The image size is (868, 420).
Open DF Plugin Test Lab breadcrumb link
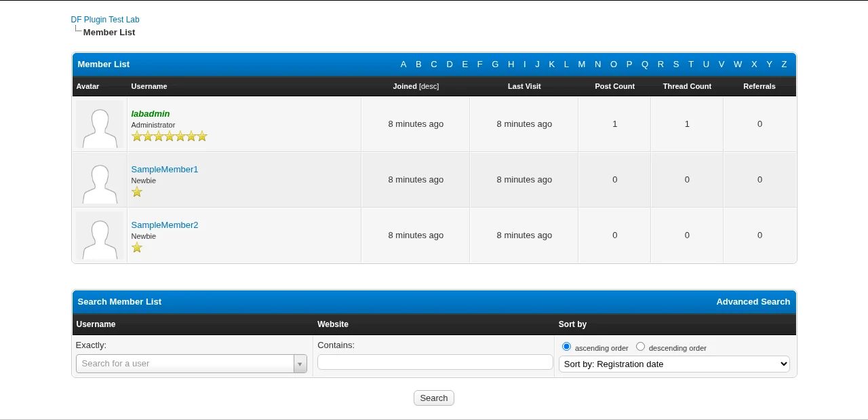coord(105,20)
